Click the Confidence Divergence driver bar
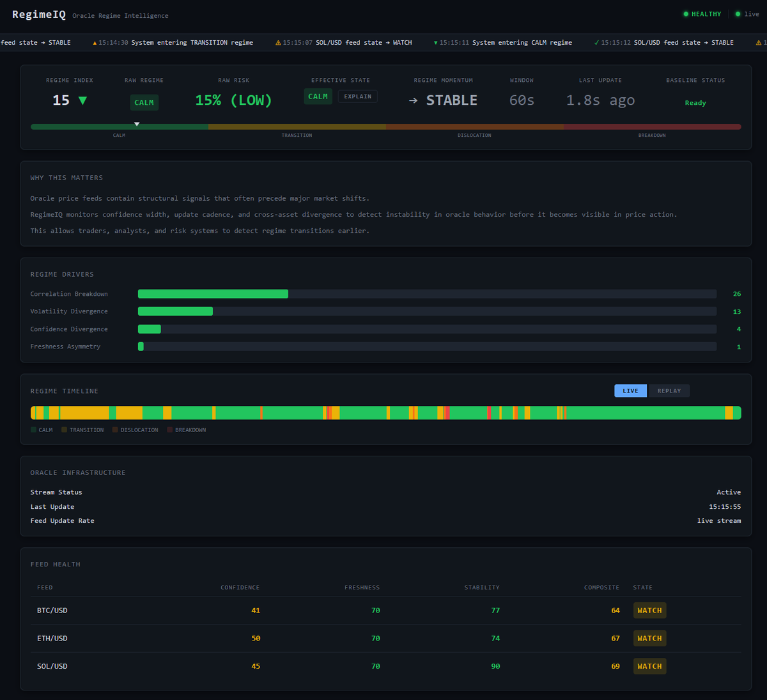Viewport: 767px width, 700px height. click(x=427, y=329)
